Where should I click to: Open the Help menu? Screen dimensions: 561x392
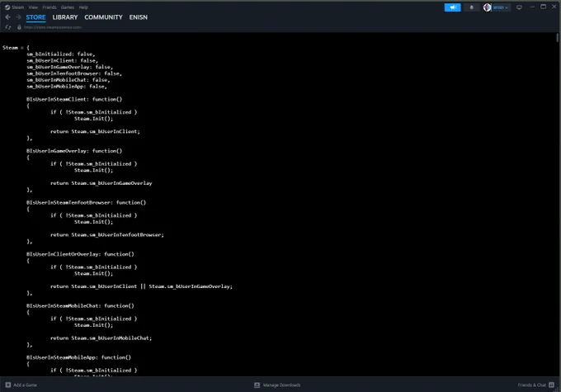(x=83, y=7)
